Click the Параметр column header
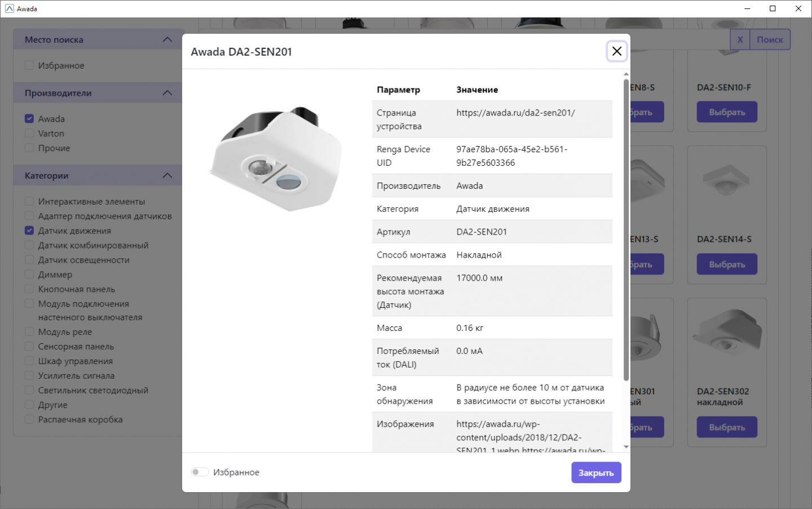812x509 pixels. coord(398,90)
